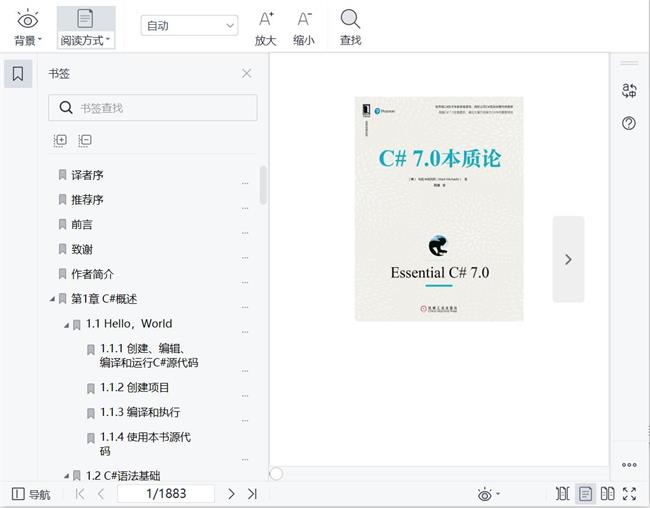Open the 推荐序 bookmark
Viewport: 650px width, 508px height.
(87, 200)
